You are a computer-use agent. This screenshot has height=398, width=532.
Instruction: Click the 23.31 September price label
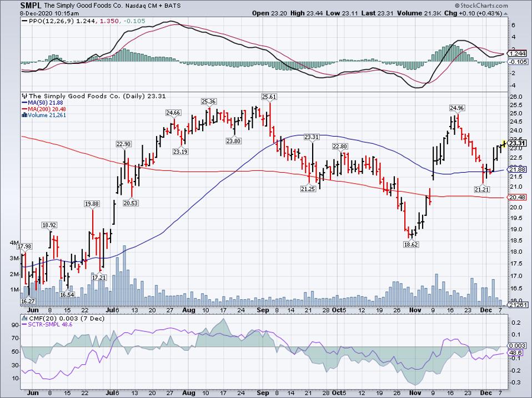[x=312, y=137]
